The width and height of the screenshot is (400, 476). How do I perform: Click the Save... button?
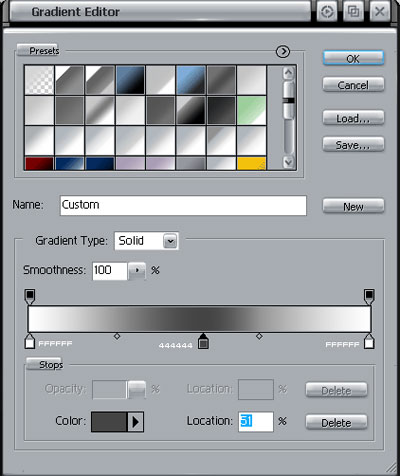(x=353, y=145)
